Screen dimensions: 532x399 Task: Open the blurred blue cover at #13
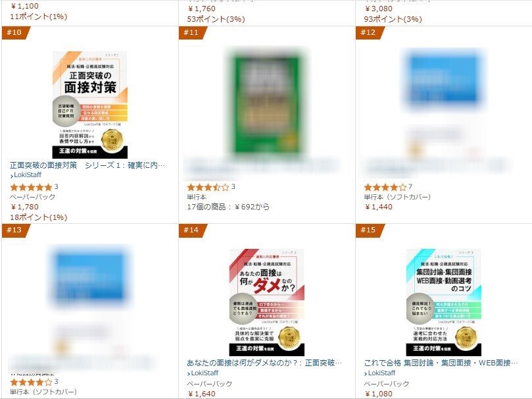tap(90, 277)
